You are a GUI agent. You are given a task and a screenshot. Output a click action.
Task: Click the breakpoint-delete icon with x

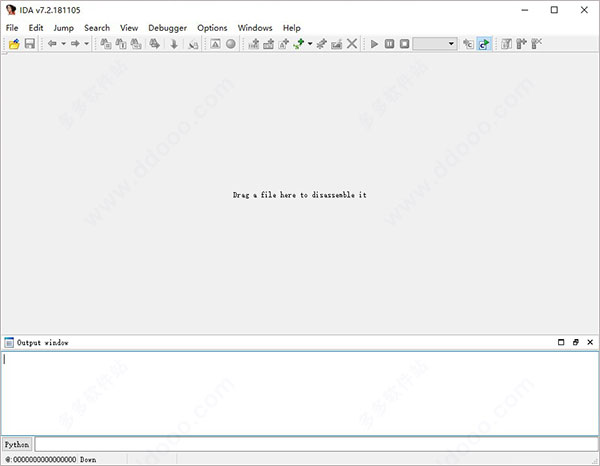click(536, 44)
